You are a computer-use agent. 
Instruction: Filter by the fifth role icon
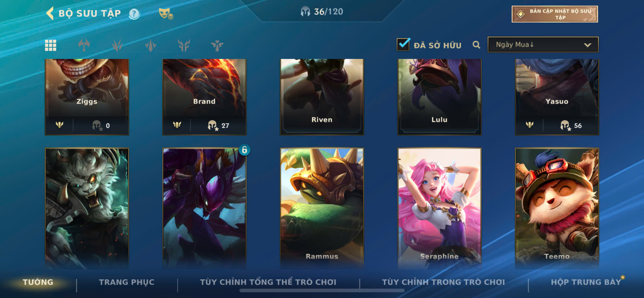pyautogui.click(x=217, y=45)
